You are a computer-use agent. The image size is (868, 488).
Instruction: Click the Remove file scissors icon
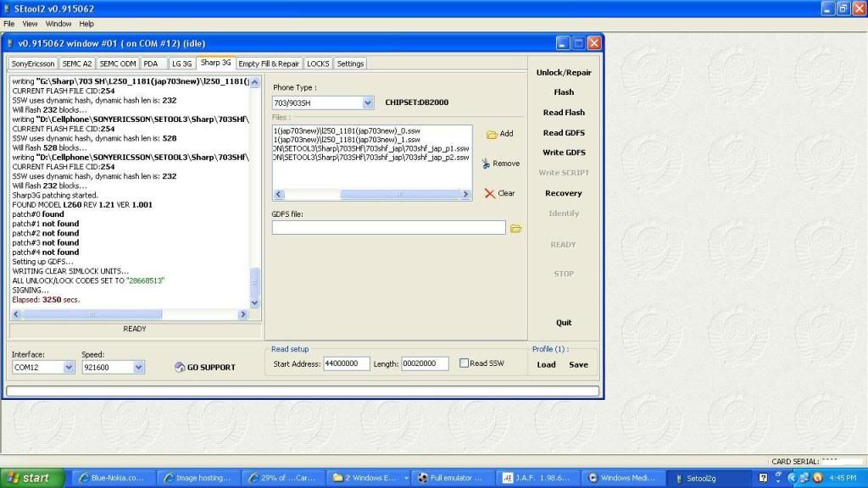pyautogui.click(x=487, y=164)
